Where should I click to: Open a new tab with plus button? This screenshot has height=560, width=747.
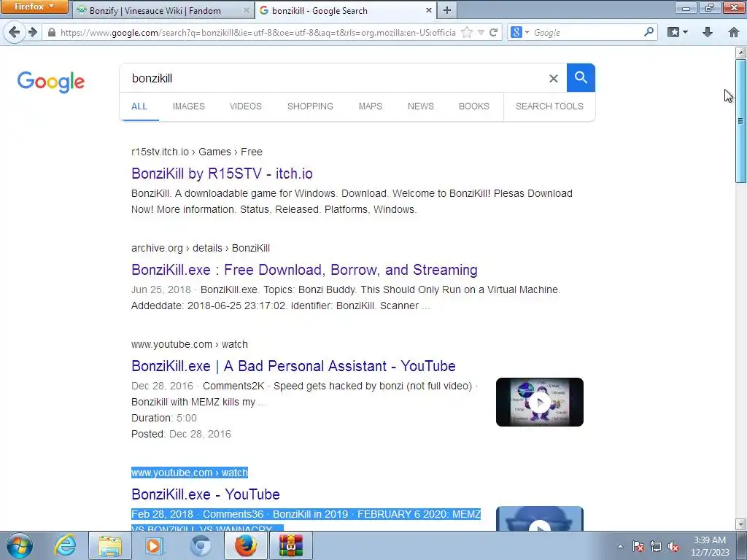coord(447,10)
